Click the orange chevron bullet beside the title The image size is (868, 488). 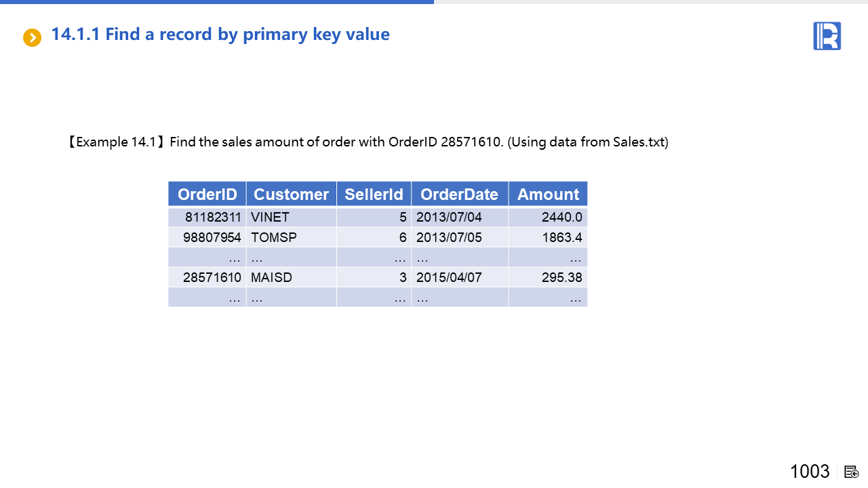(x=32, y=37)
